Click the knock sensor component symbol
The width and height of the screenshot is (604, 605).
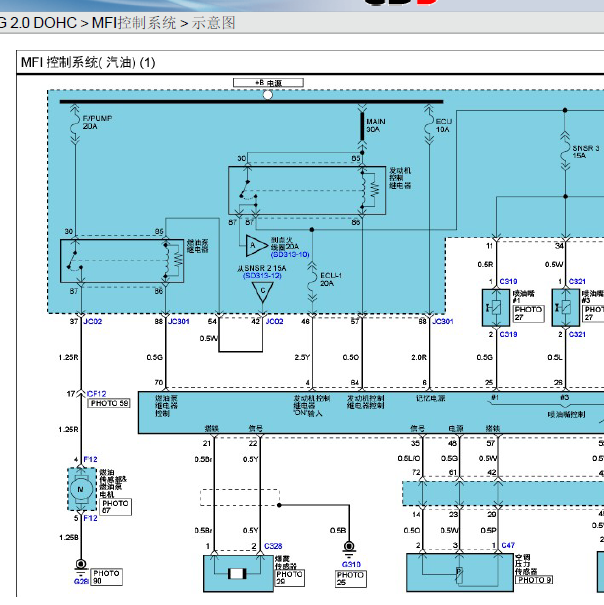(x=238, y=573)
